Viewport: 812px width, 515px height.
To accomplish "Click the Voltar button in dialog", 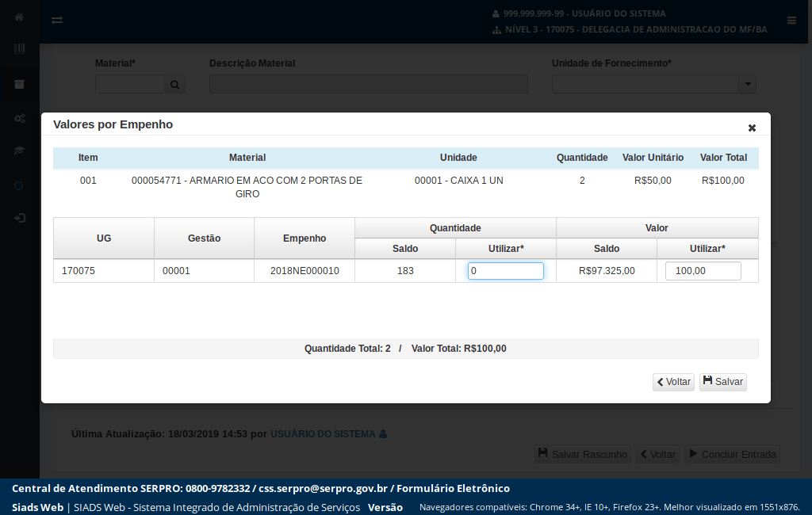I will pyautogui.click(x=673, y=382).
